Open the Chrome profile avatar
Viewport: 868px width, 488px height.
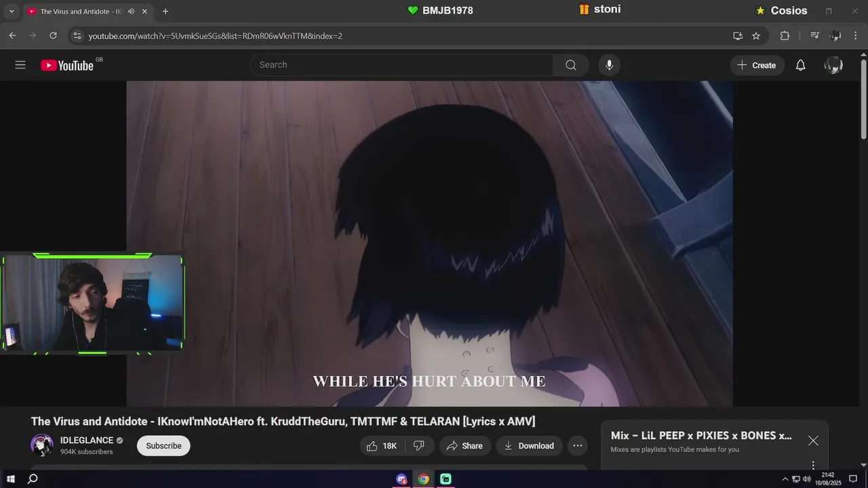[x=835, y=35]
